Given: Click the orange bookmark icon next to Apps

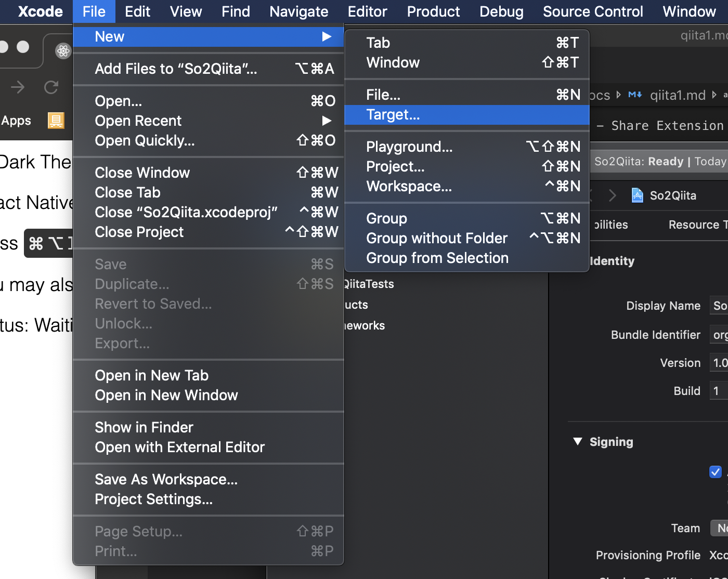Looking at the screenshot, I should 56,121.
